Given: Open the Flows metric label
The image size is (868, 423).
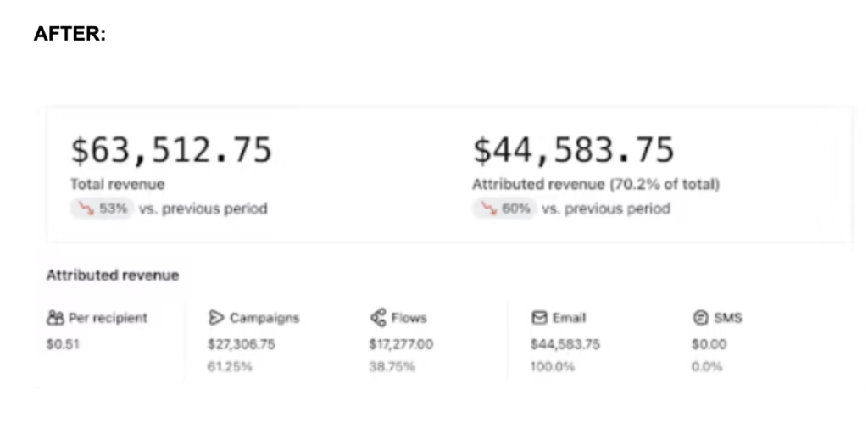Looking at the screenshot, I should 409,318.
